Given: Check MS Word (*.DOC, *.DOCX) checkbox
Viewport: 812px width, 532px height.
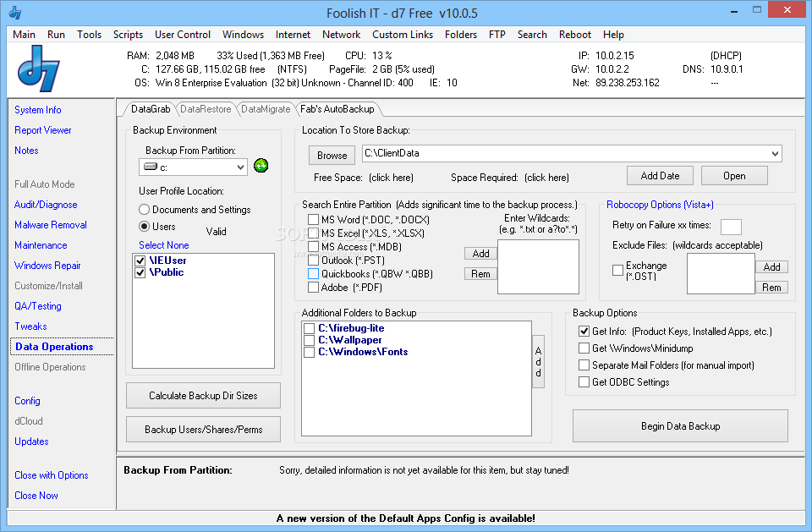Looking at the screenshot, I should (x=313, y=220).
